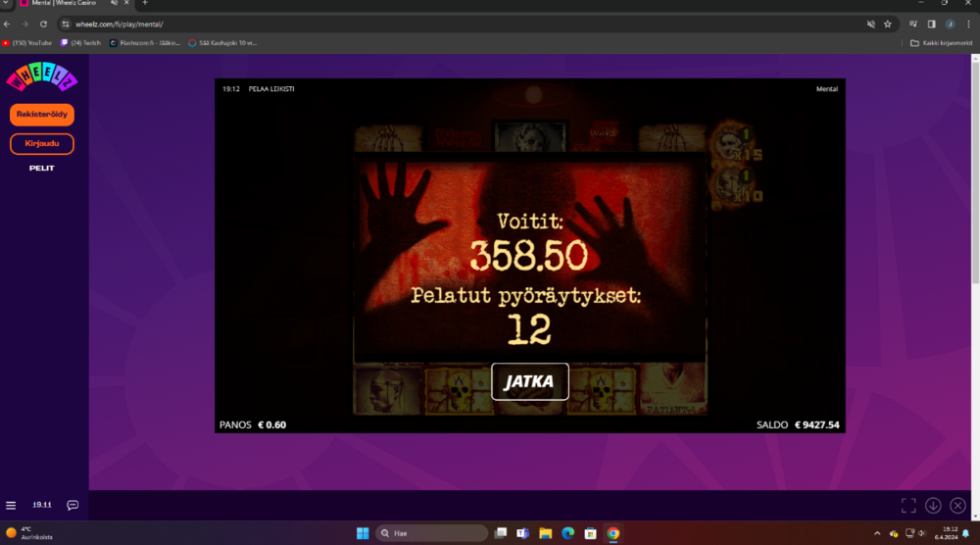Open the media control icon in toolbar

tap(913, 25)
